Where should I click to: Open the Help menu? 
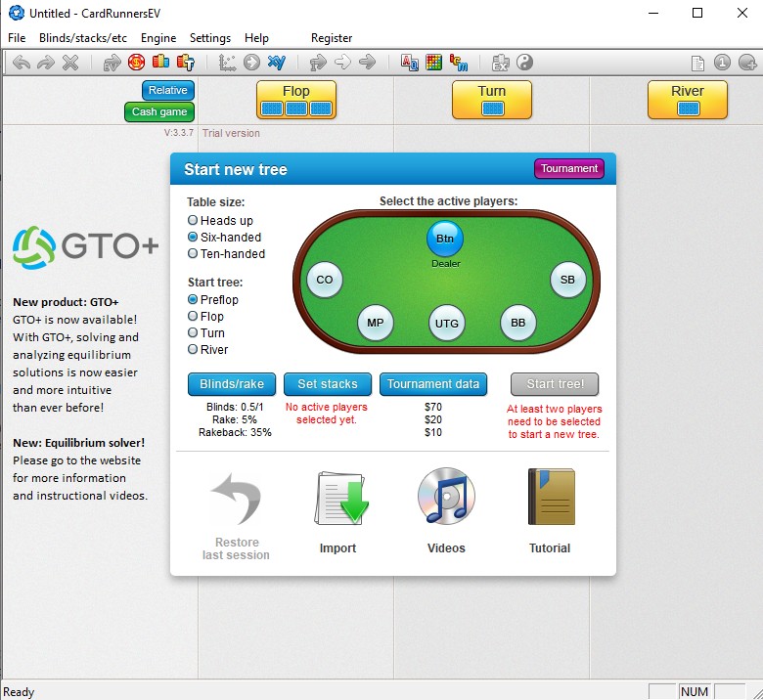[256, 38]
